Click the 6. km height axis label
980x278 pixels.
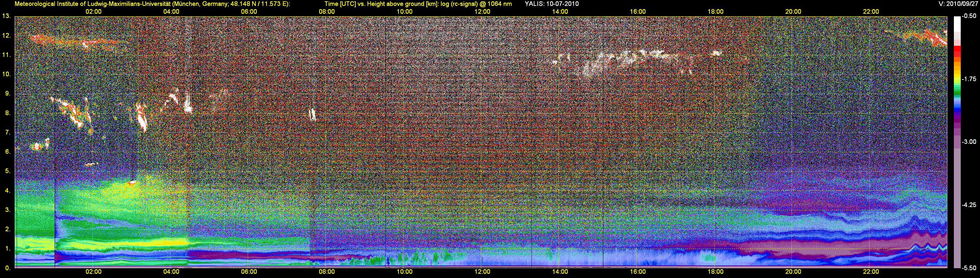tap(8, 151)
